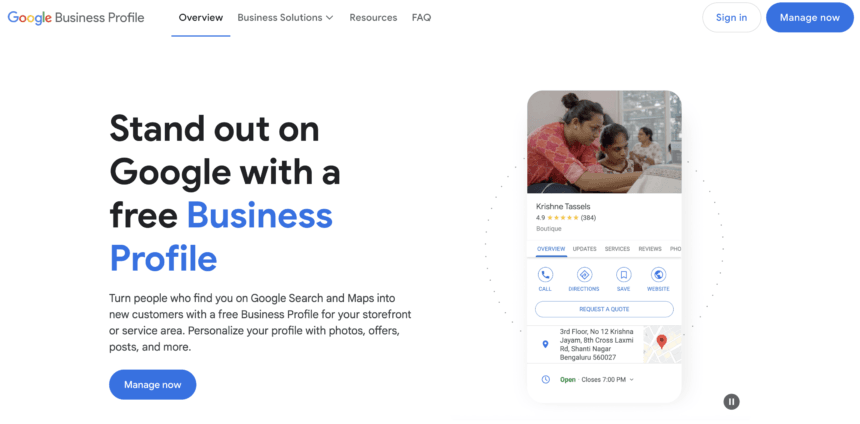Open the Google Business Profile logo link
The width and height of the screenshot is (860, 424).
click(x=76, y=18)
